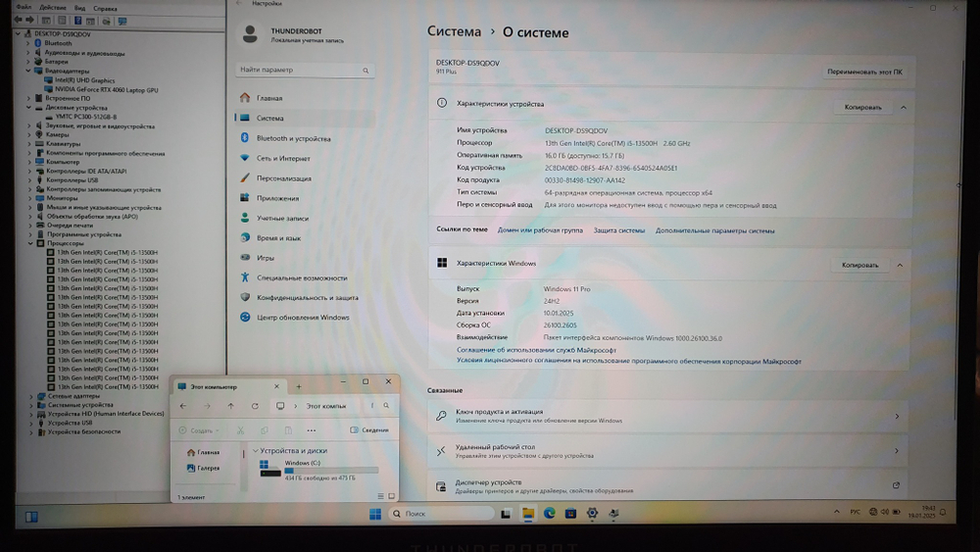Open the Вид menu in Device Manager
980x552 pixels.
click(x=80, y=8)
